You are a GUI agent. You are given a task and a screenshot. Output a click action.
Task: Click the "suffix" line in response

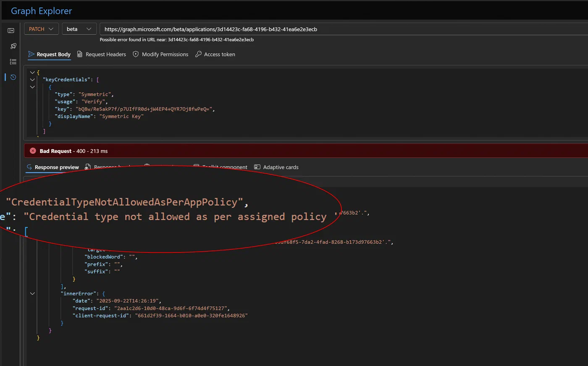coord(102,271)
